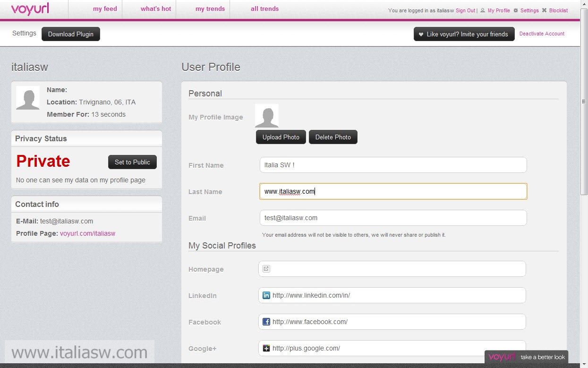Click Invite your friends button
The width and height of the screenshot is (588, 368).
coord(464,34)
